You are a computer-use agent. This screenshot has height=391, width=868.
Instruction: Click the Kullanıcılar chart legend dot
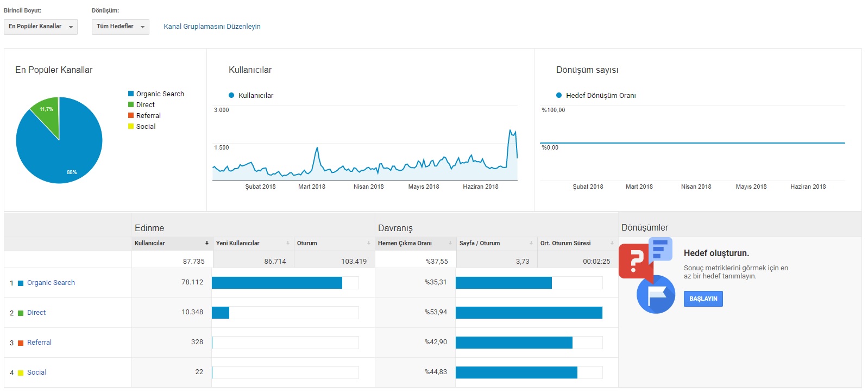coord(231,95)
